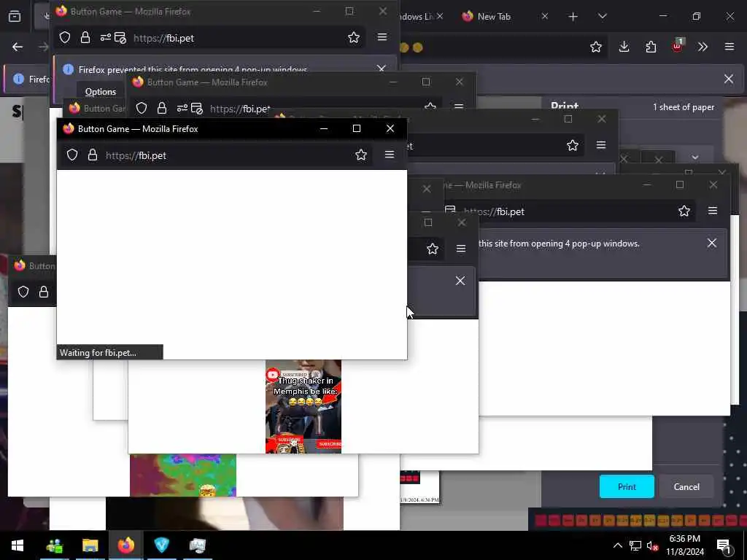
Task: Show more tools via the double-chevron overflow
Action: (x=703, y=47)
